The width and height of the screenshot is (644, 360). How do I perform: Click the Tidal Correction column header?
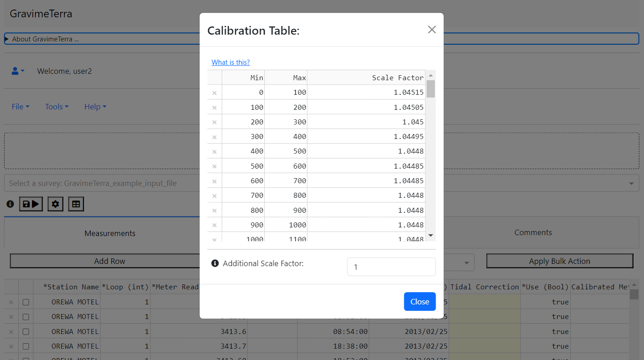484,287
